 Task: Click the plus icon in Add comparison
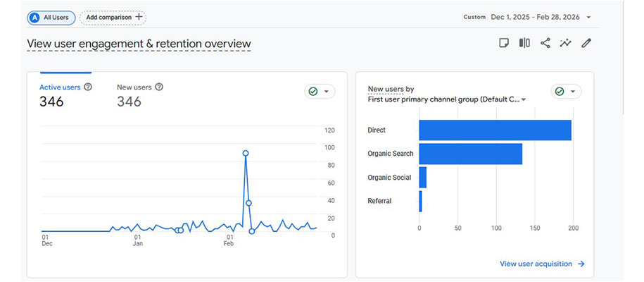click(139, 17)
